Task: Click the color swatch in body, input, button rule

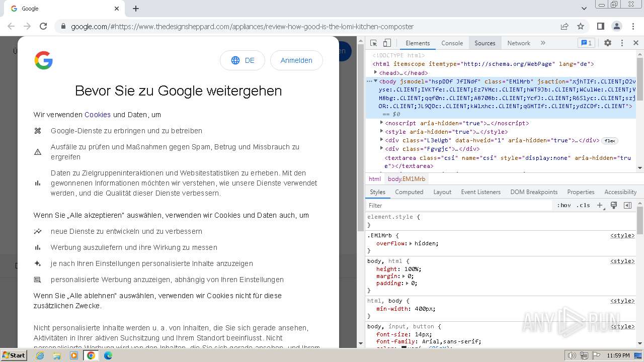Action: 404,347
